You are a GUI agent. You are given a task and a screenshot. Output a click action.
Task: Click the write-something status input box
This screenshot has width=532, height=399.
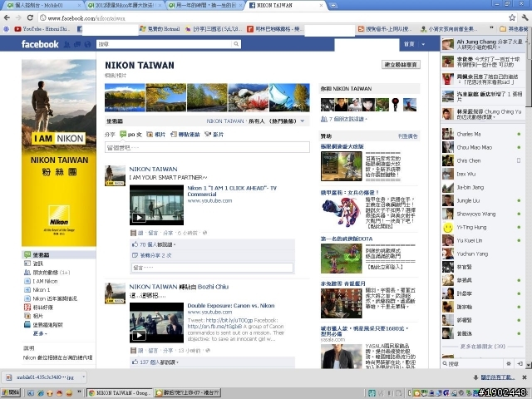(207, 148)
